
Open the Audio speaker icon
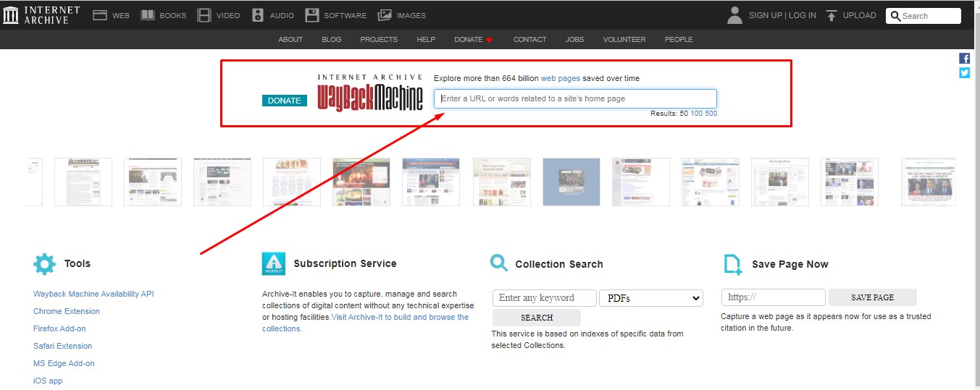click(x=258, y=15)
